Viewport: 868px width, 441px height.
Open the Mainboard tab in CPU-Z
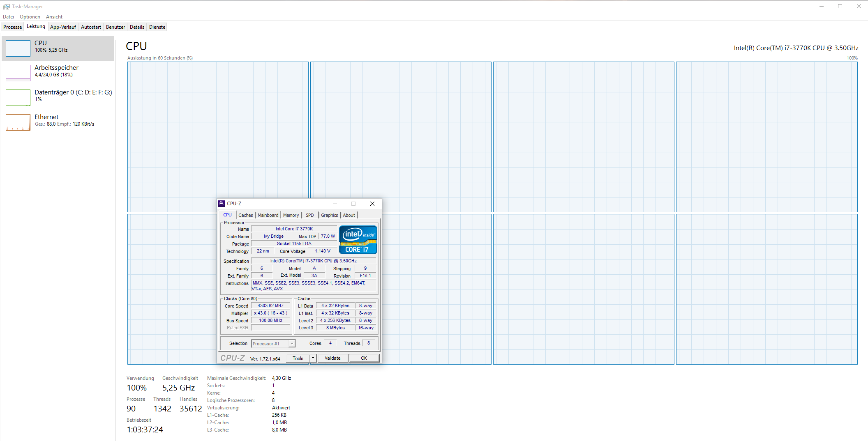[x=268, y=215]
